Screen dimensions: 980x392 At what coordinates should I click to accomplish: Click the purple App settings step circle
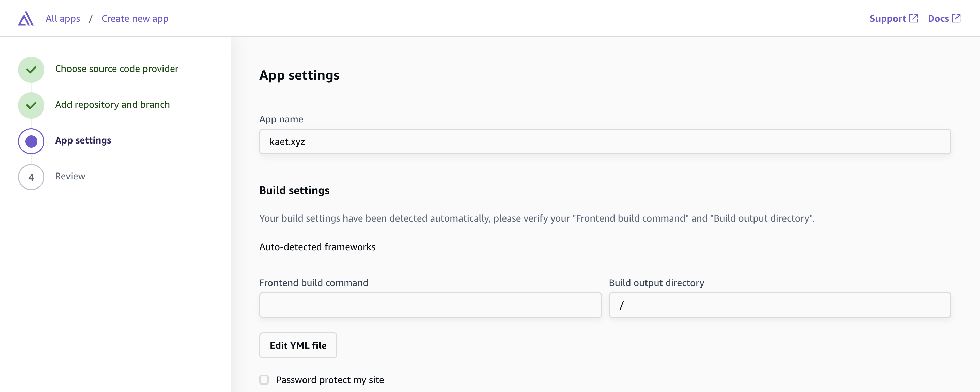[31, 141]
